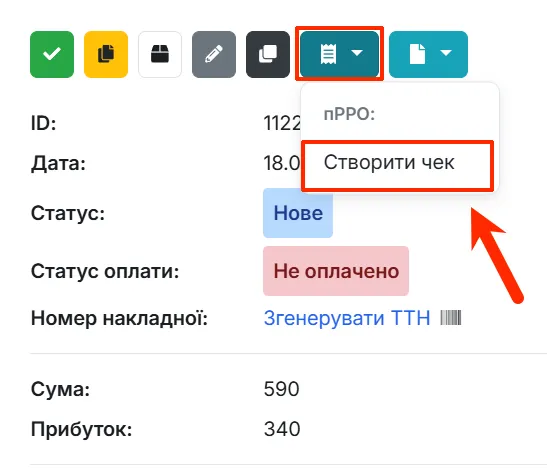Click the receipt icon in teal button
Screen dimensions: 547x471
(x=328, y=54)
